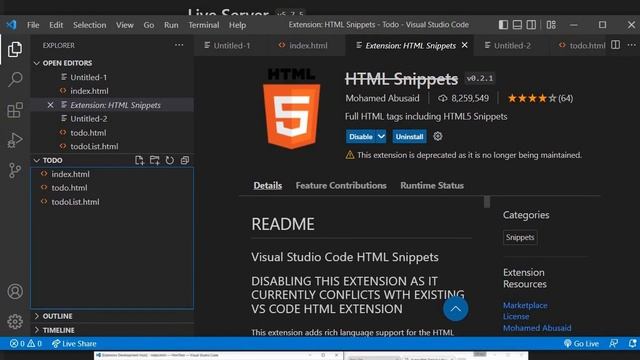The height and width of the screenshot is (360, 640).
Task: Close Extension: HTML Snippets in Open Editors
Action: coord(50,105)
